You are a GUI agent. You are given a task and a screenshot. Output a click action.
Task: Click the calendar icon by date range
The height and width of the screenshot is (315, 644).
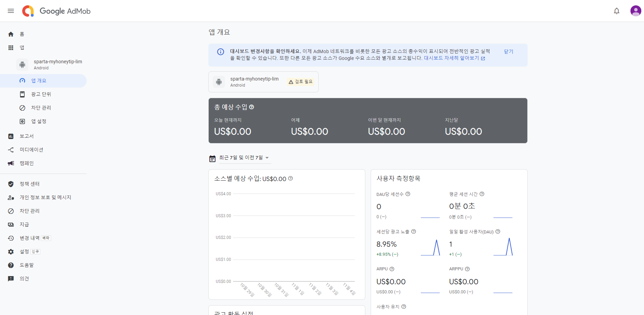point(212,158)
